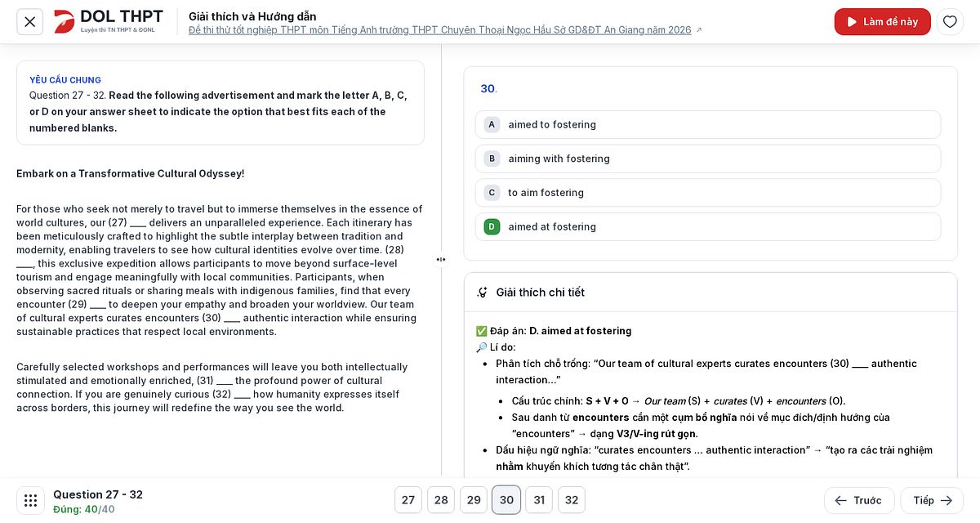Click the Làm đề này button
980x523 pixels.
coord(883,22)
